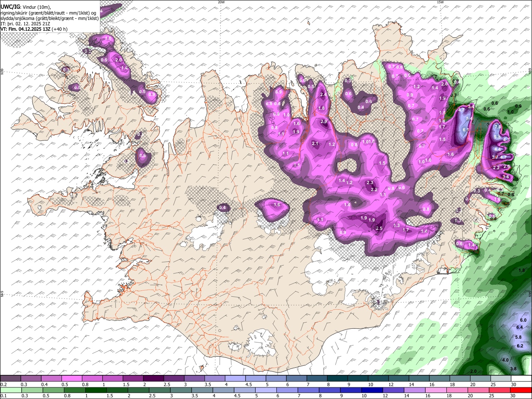Click the "rigning/skúrir" legend description line
Image resolution: width=532 pixels, height=399 pixels.
click(49, 13)
